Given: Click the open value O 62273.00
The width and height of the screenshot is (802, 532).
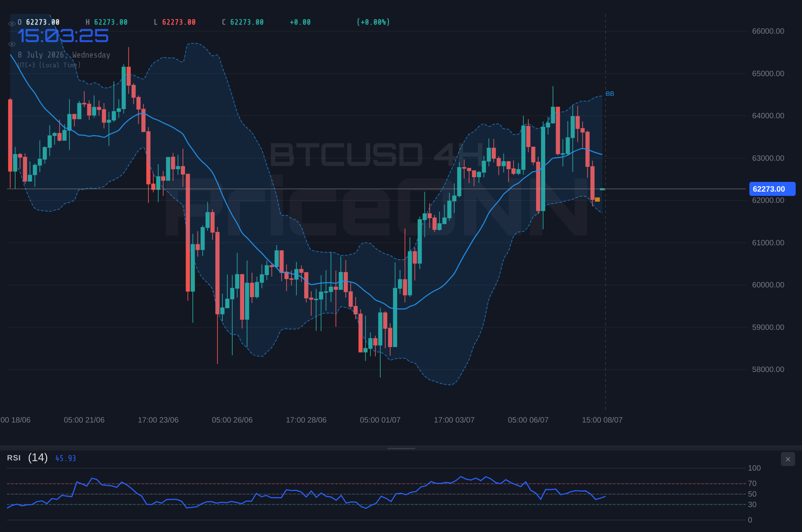Looking at the screenshot, I should tap(39, 22).
